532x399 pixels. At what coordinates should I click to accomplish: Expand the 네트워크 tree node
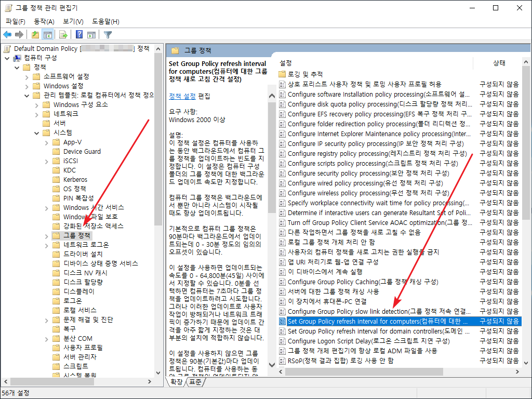pyautogui.click(x=37, y=114)
